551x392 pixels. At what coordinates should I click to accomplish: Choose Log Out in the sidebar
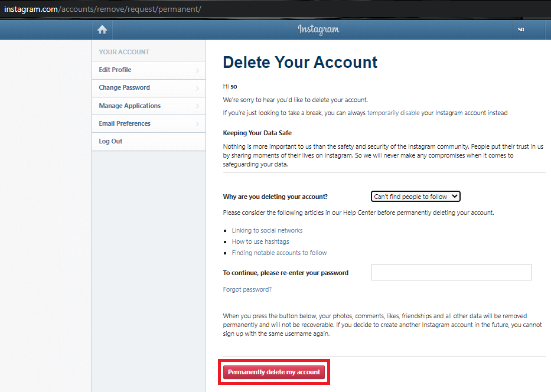(110, 141)
